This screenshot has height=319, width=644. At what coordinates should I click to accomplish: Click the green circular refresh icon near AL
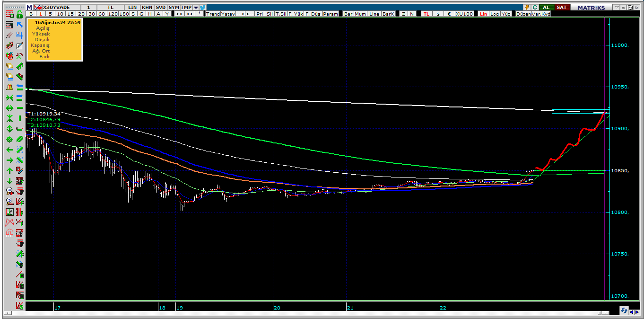(535, 8)
